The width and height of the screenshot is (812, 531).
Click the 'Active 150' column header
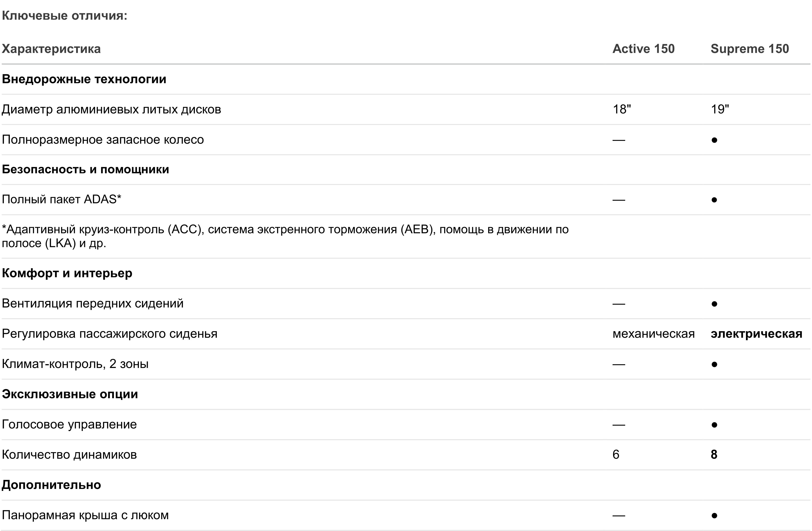[643, 49]
